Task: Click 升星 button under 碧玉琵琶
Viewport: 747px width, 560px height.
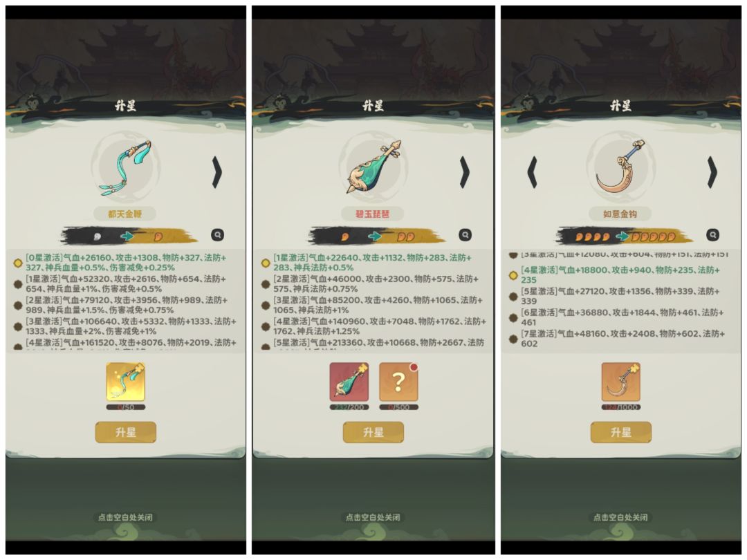Action: [373, 432]
